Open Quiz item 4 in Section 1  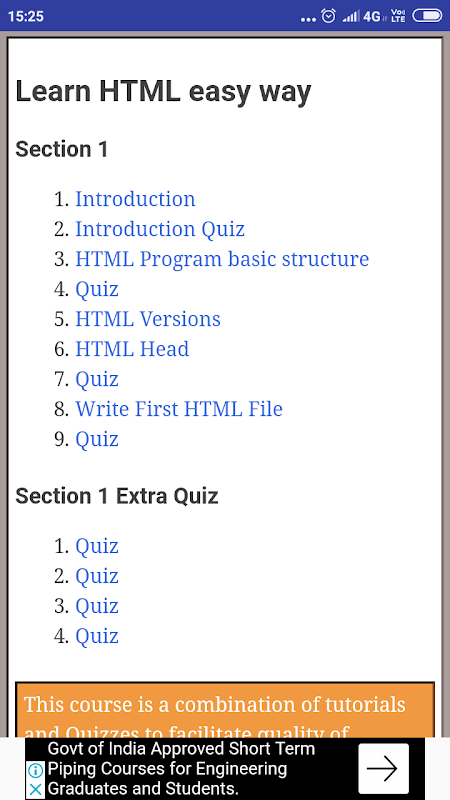(x=97, y=289)
